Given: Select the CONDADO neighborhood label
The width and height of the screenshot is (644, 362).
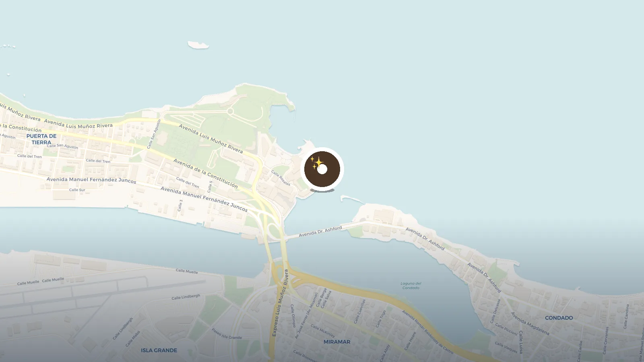Looking at the screenshot, I should (559, 318).
